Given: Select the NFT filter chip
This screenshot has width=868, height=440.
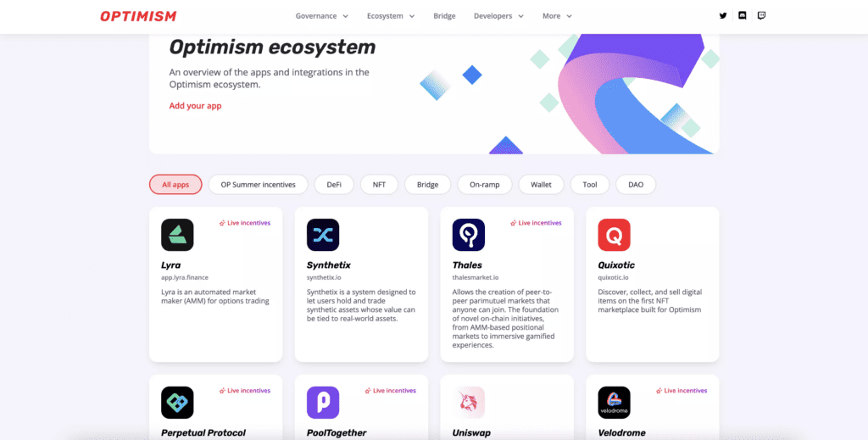Looking at the screenshot, I should tap(379, 184).
